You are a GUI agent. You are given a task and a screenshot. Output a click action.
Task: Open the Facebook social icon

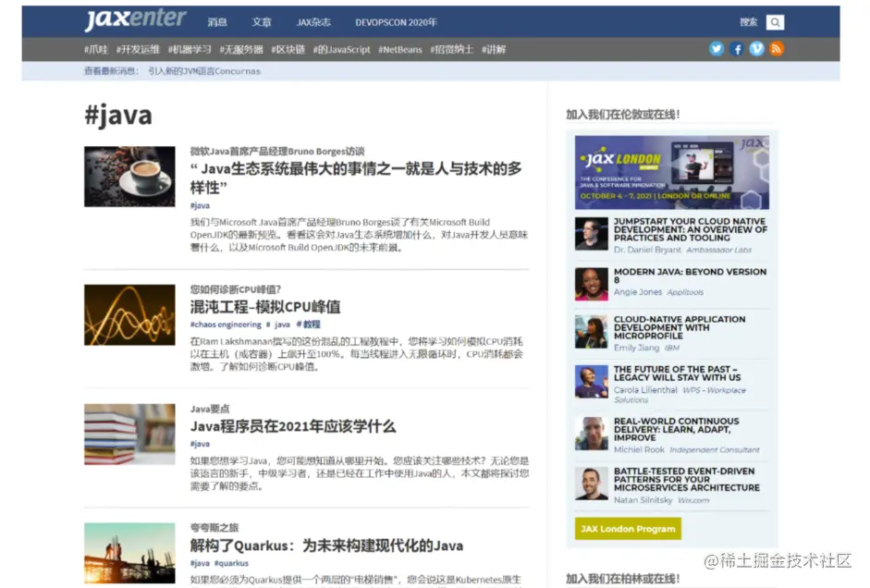tap(737, 49)
